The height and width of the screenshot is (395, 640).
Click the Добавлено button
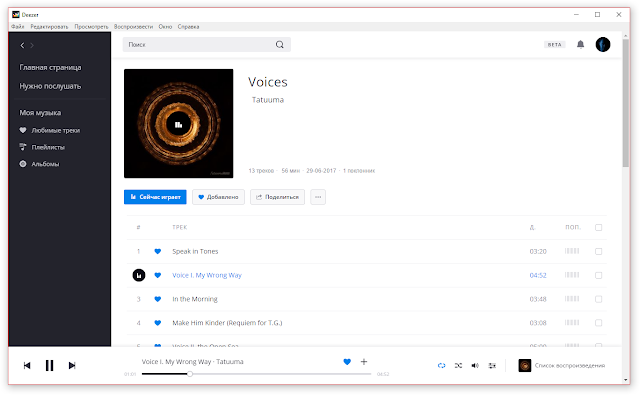pos(218,197)
